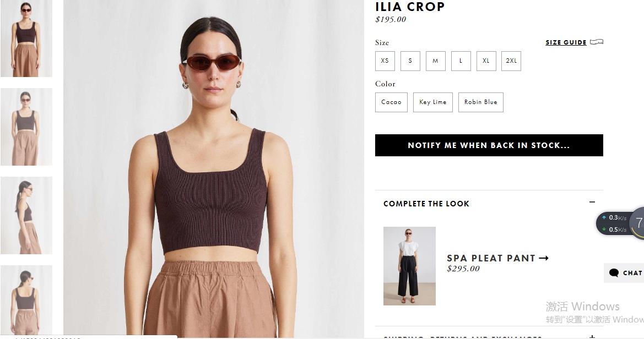Collapse the Complete the Look section
Image resolution: width=644 pixels, height=339 pixels.
tap(592, 202)
